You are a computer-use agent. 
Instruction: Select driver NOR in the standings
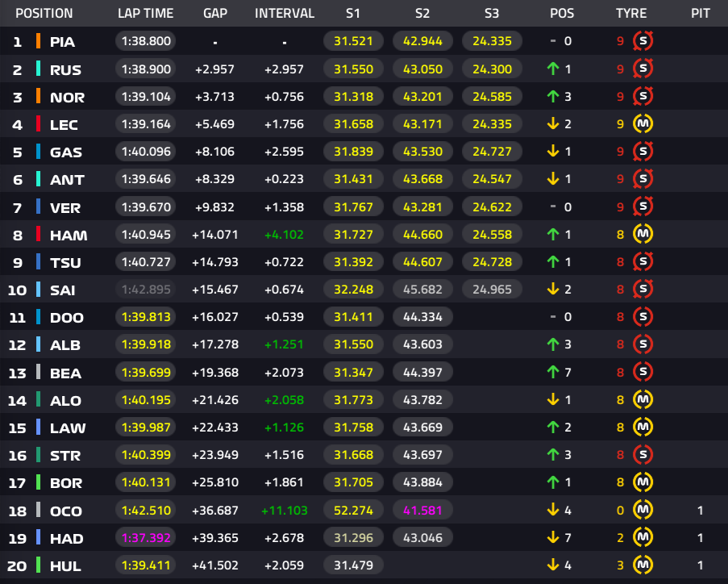click(67, 97)
